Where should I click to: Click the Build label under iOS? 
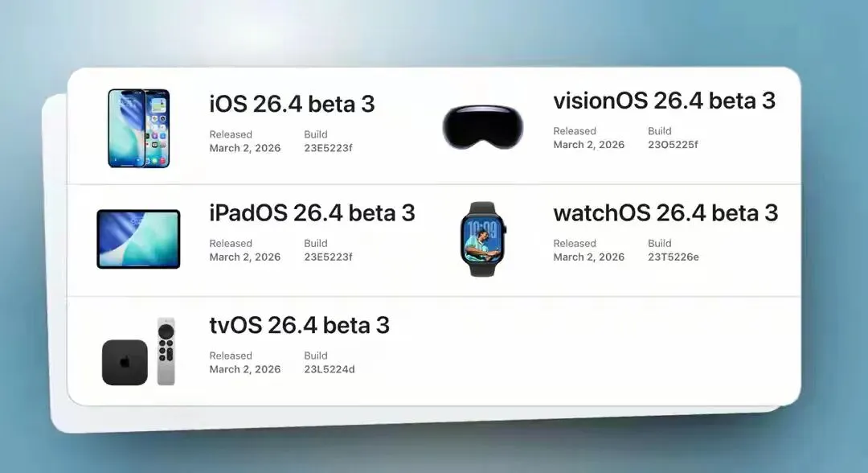pos(316,134)
